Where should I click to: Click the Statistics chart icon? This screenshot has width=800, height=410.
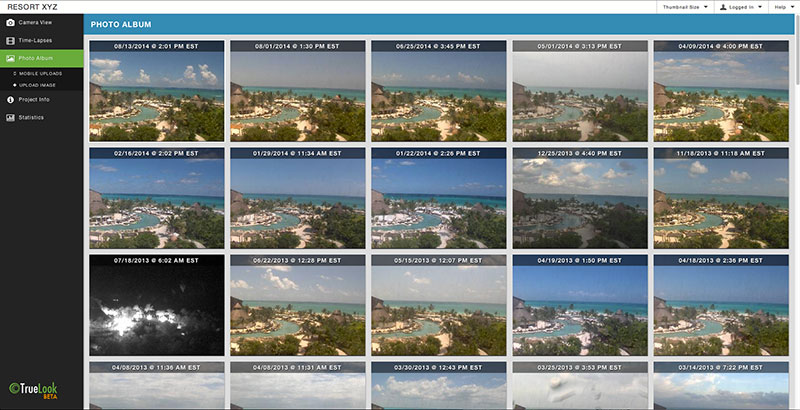point(10,118)
